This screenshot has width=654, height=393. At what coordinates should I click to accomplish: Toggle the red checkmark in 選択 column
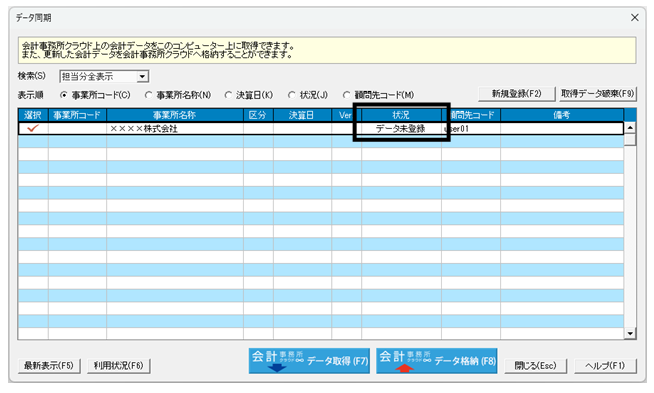33,128
